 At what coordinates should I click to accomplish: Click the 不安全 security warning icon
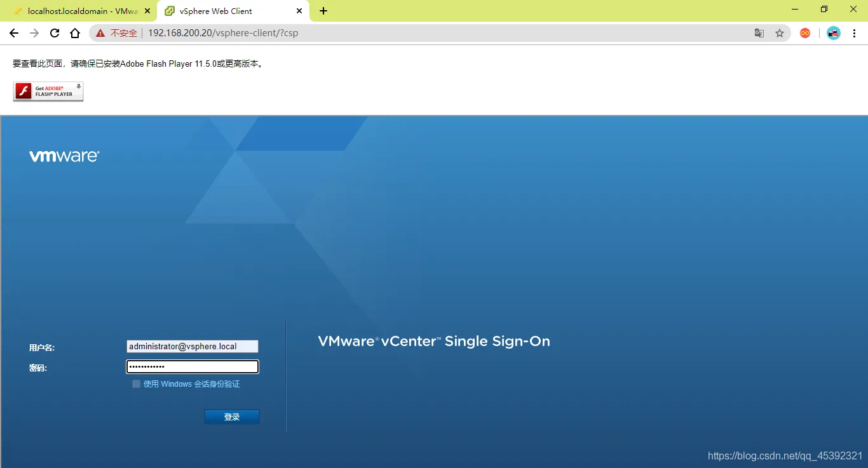tap(100, 33)
